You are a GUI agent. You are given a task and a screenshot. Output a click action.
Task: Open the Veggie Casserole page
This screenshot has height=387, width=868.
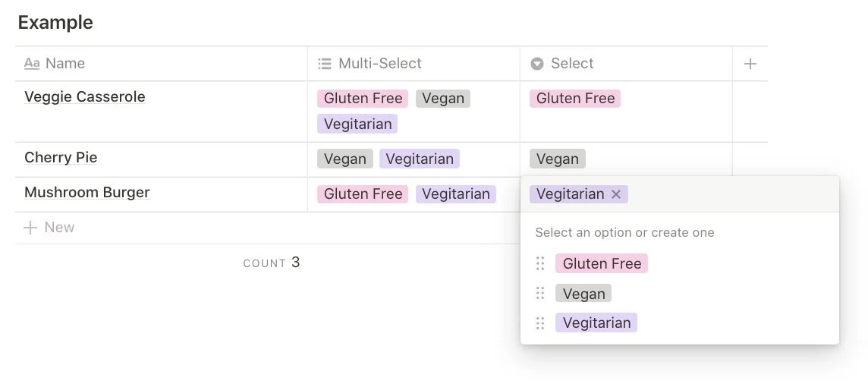85,97
